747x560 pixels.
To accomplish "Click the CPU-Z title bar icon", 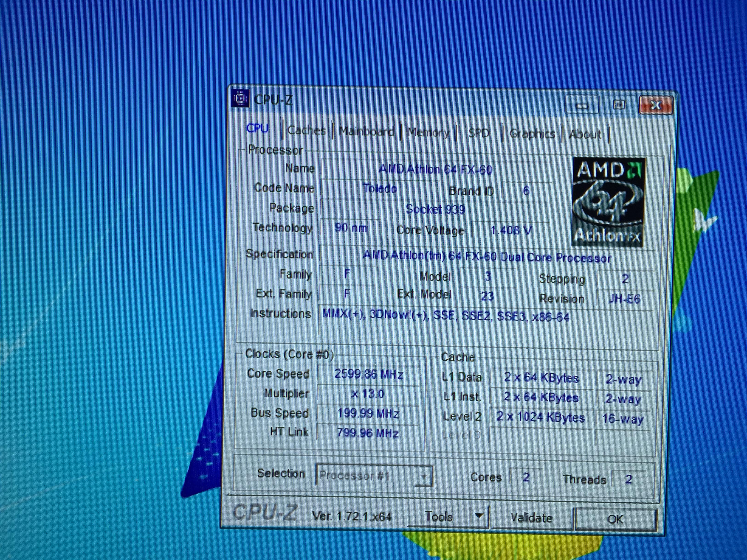I will (x=240, y=98).
